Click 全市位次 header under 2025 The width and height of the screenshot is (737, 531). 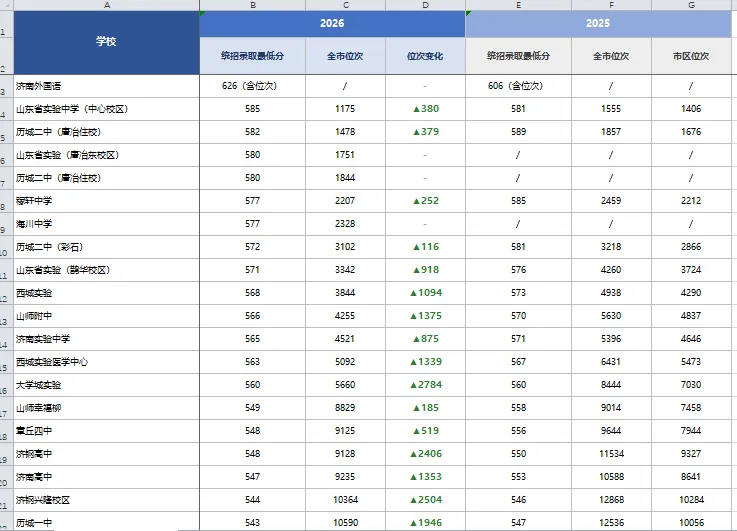(612, 56)
